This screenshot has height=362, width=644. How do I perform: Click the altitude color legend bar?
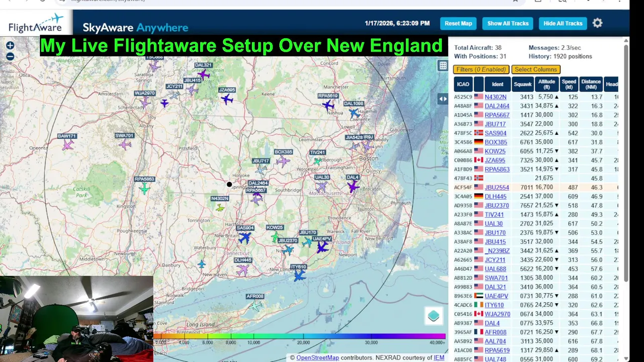tap(299, 336)
